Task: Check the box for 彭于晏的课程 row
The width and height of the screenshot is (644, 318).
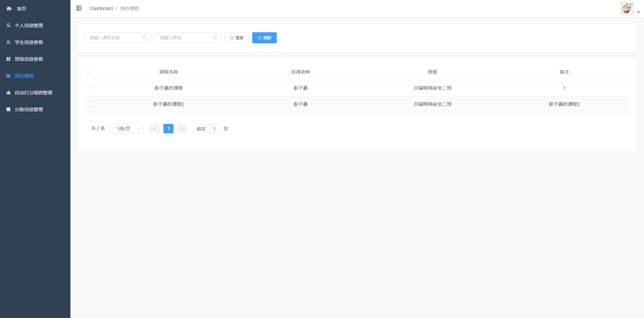Action: [x=91, y=88]
